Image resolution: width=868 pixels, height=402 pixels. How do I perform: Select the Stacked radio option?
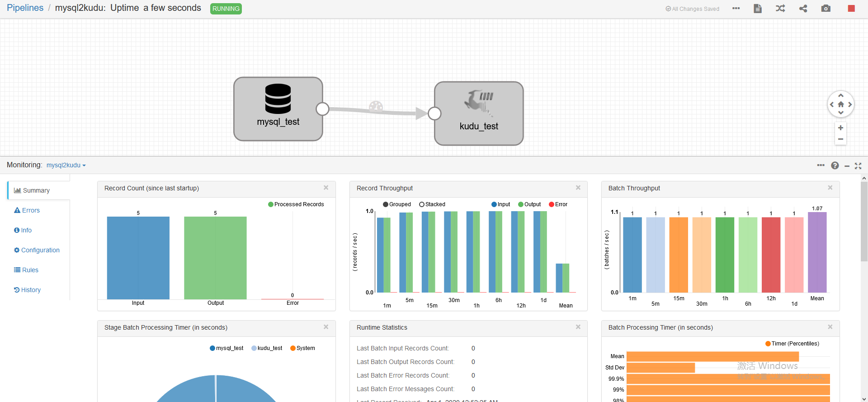(x=422, y=204)
